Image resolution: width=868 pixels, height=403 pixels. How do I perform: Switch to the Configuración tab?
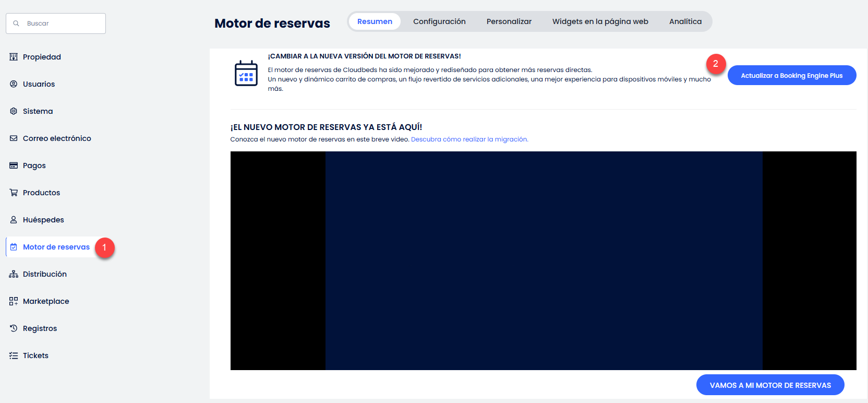tap(439, 21)
